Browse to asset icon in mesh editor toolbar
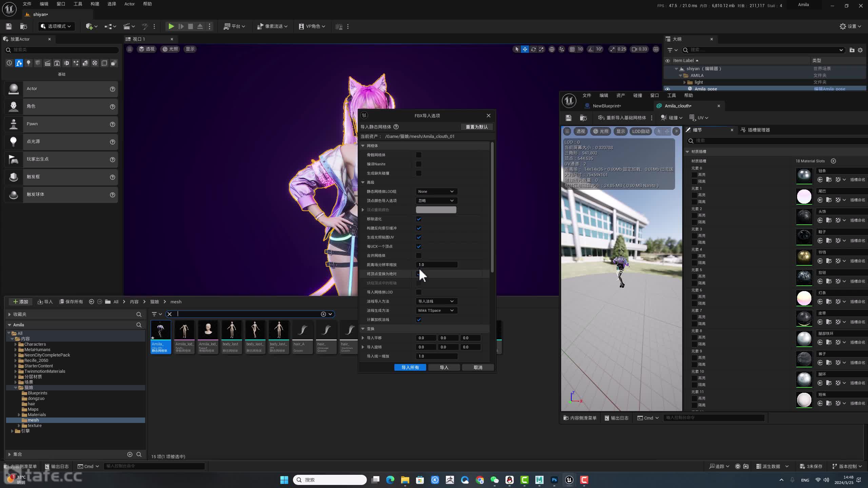The image size is (868, 488). click(x=584, y=118)
